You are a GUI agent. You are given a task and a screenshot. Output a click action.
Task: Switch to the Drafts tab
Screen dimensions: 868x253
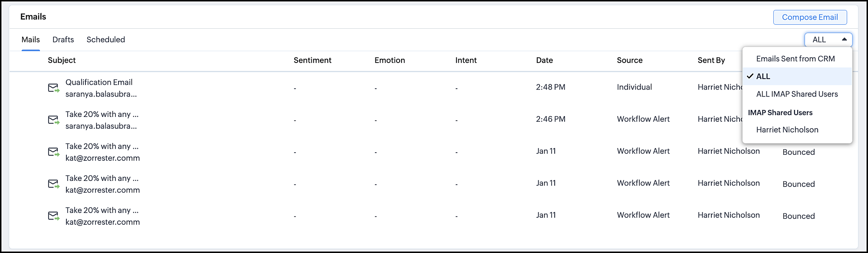tap(63, 40)
